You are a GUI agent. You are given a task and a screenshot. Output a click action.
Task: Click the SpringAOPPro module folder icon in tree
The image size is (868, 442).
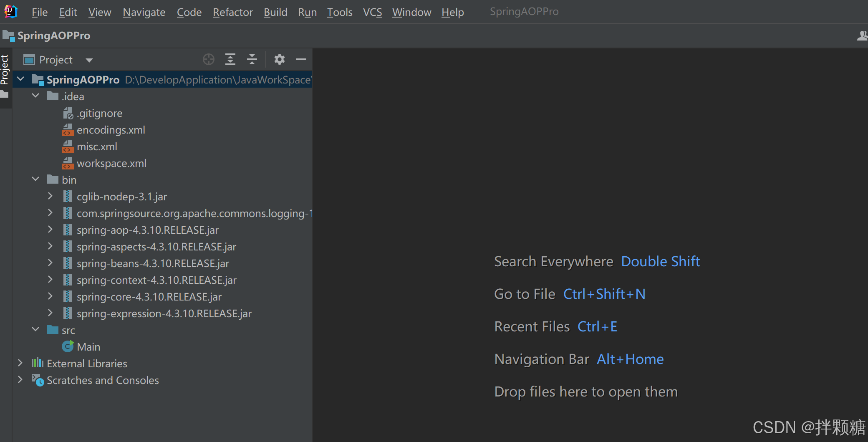(x=38, y=80)
